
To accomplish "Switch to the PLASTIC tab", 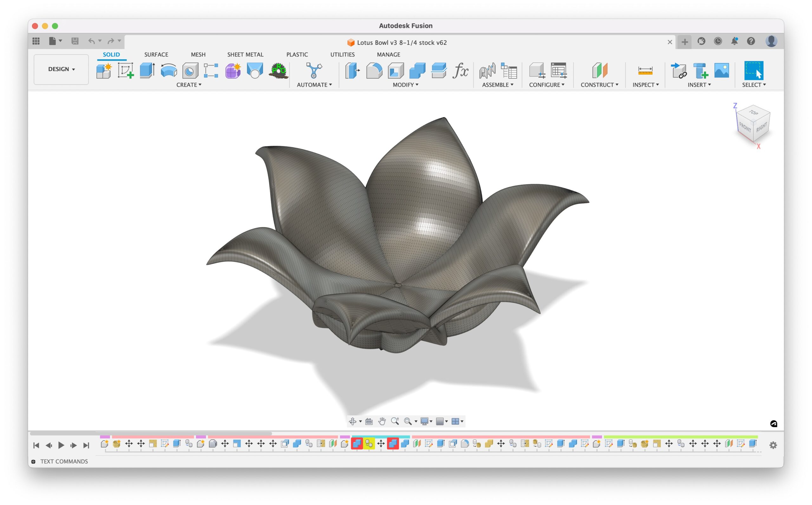I will coord(297,55).
